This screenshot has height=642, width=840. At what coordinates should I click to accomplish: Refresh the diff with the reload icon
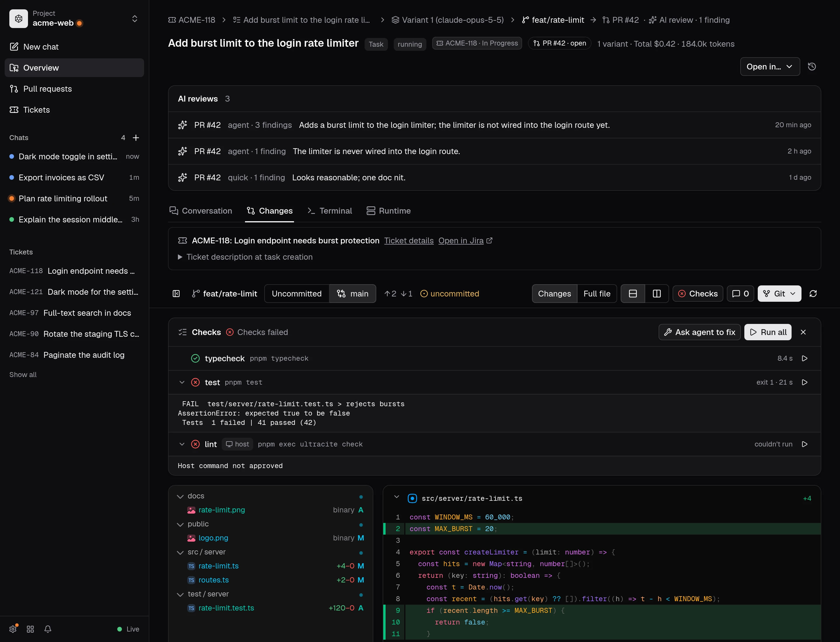(813, 294)
